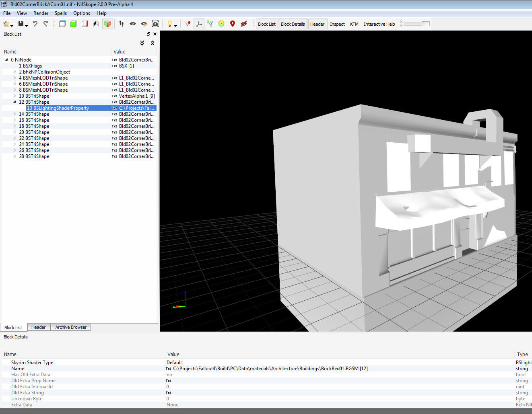Toggle the hidden objects crossed-eye icon
Screen dimensions: 532x414
click(244, 24)
